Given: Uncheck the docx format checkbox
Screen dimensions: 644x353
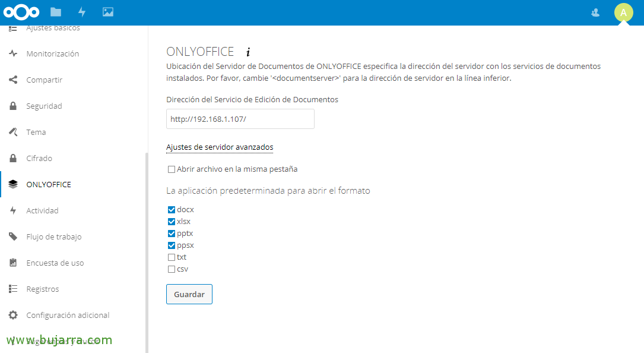Looking at the screenshot, I should click(172, 210).
